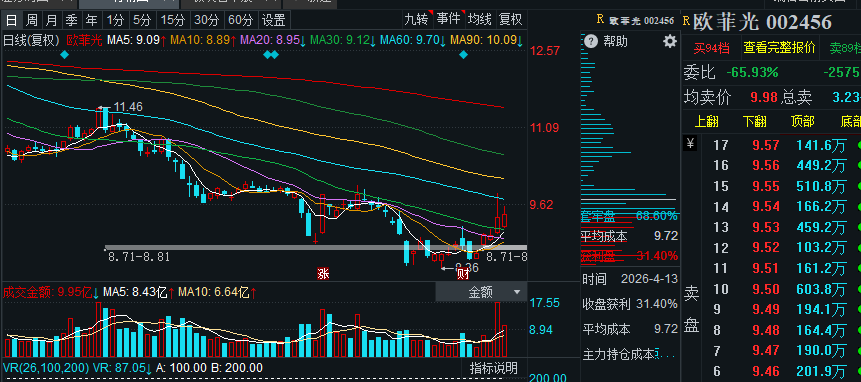Screen dimensions: 861x382
Task: Open chip distribution settings gear icon
Action: (670, 41)
